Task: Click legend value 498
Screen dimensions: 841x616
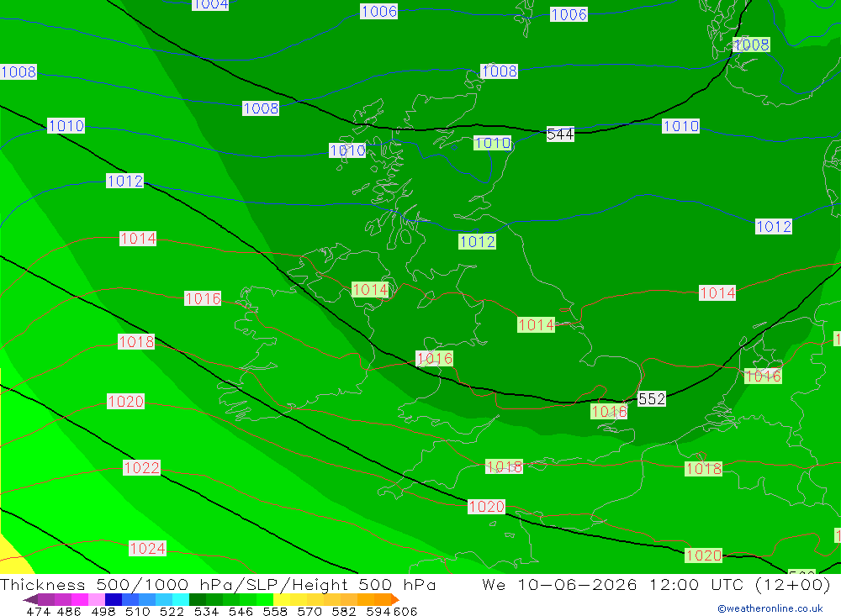Action: [x=103, y=611]
